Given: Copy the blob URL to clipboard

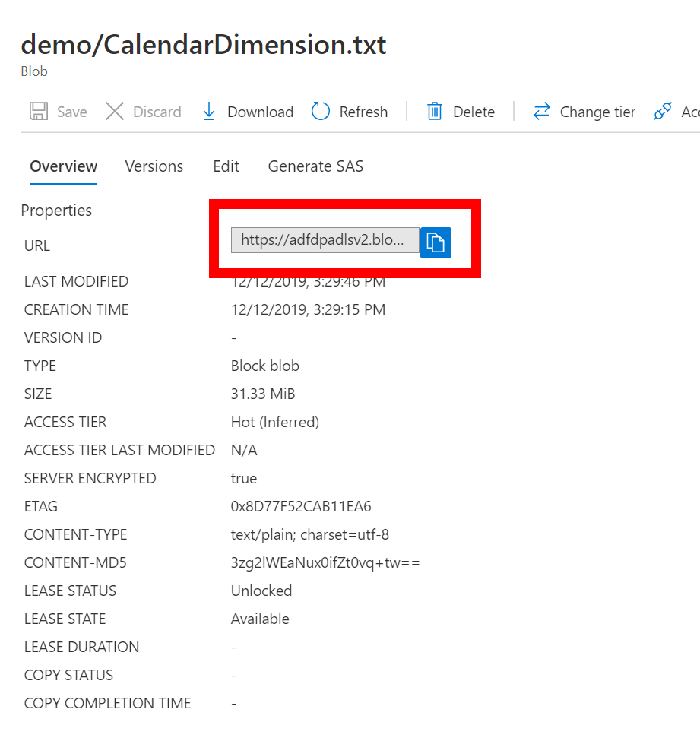Looking at the screenshot, I should click(x=436, y=242).
